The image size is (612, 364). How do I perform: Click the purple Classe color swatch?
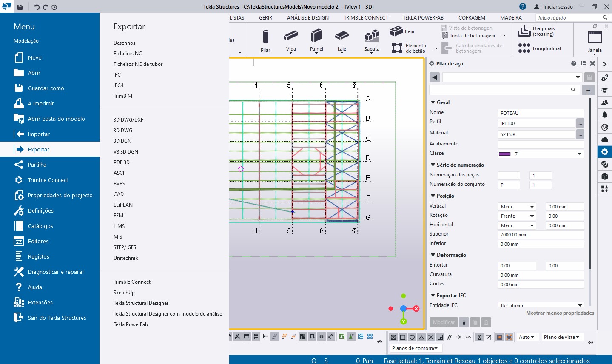click(x=504, y=154)
